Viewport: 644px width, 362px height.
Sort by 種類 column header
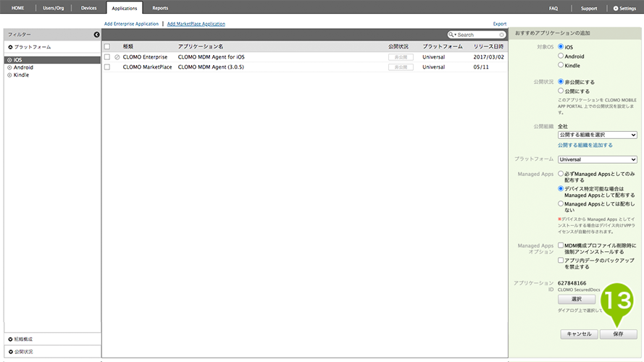click(128, 47)
